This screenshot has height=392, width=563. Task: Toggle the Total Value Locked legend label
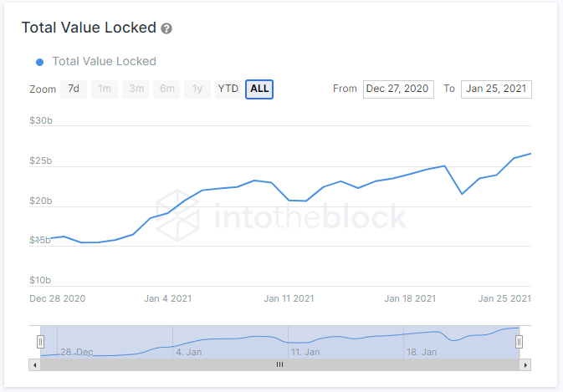tap(104, 61)
